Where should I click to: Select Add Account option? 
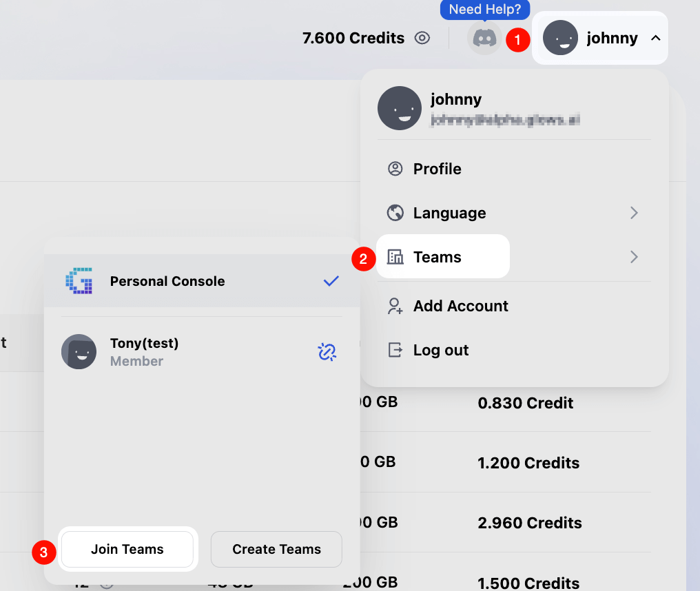coord(460,306)
